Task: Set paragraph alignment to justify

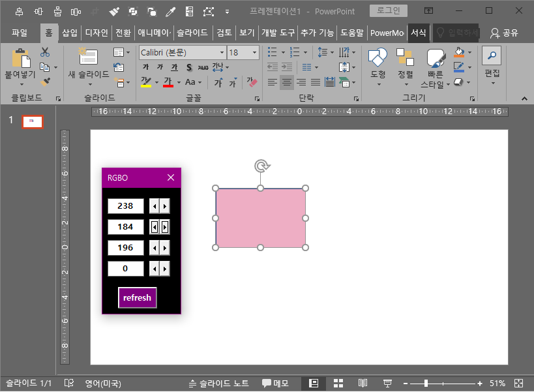Action: tap(316, 82)
